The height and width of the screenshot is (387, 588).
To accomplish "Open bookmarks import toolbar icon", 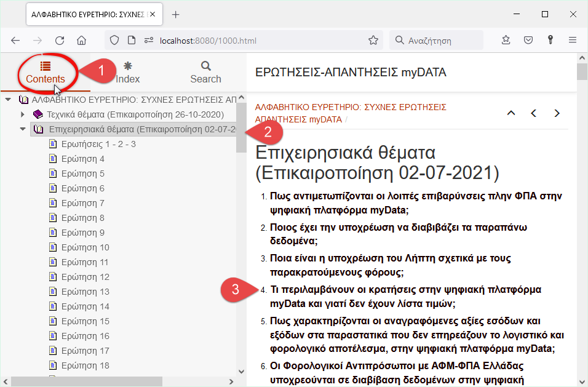I will 506,40.
